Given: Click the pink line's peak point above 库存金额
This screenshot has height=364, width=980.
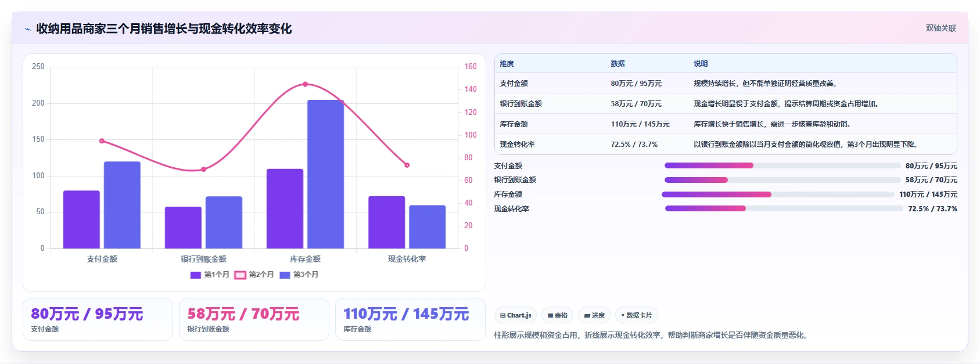Looking at the screenshot, I should click(306, 84).
